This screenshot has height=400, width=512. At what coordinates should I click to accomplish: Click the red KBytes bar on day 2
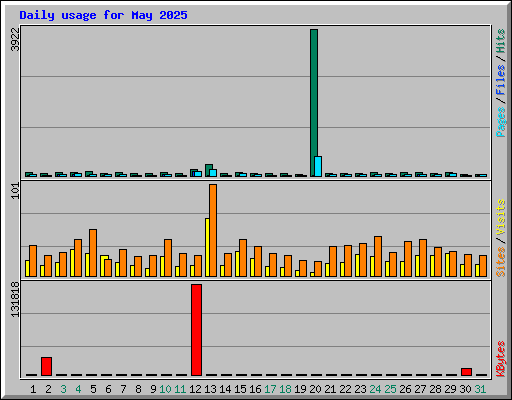[x=46, y=366]
